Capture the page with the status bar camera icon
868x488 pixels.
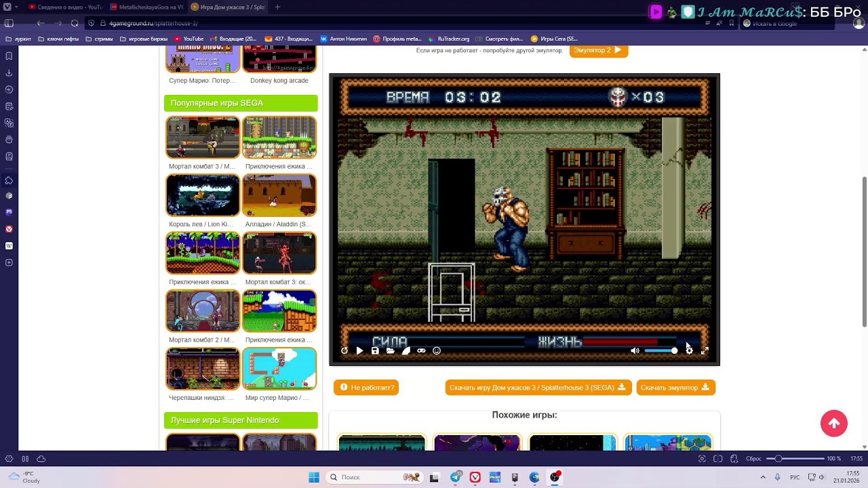click(702, 459)
